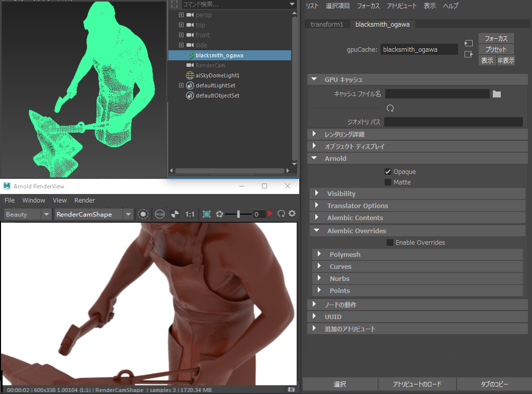
Task: Click the フォーカス button
Action: [x=496, y=38]
